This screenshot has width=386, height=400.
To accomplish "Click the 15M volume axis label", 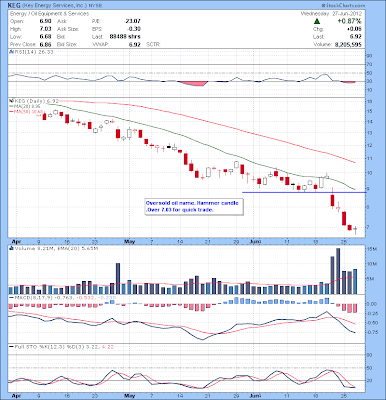I will [x=373, y=250].
